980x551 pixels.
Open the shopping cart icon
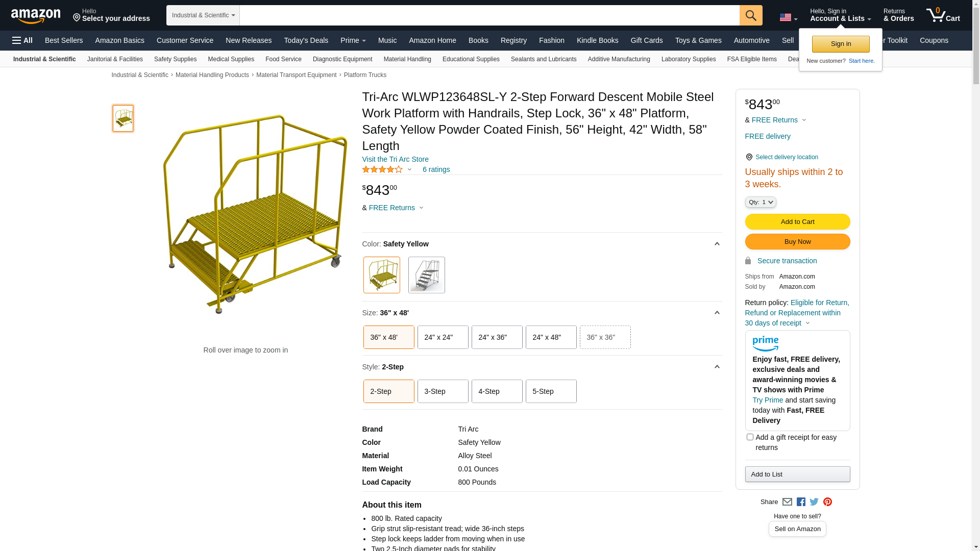[942, 15]
